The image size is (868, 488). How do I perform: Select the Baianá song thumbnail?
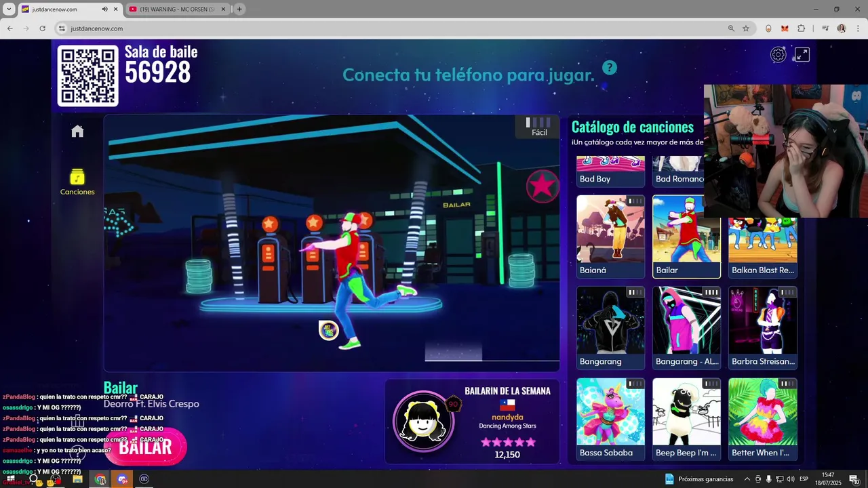(x=610, y=229)
